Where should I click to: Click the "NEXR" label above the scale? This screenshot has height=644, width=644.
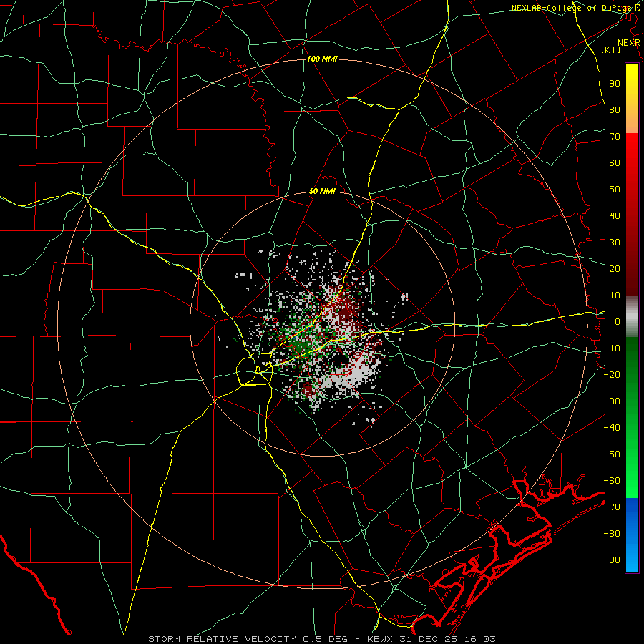click(x=629, y=43)
